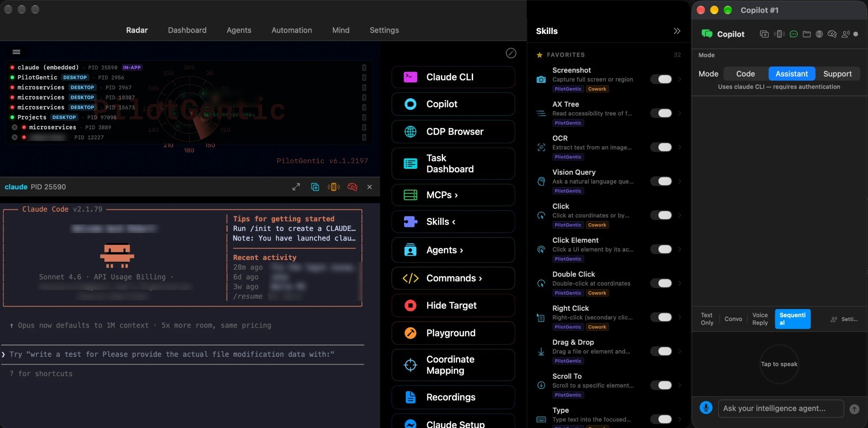Viewport: 868px width, 428px height.
Task: Open CDP Browser
Action: 453,132
